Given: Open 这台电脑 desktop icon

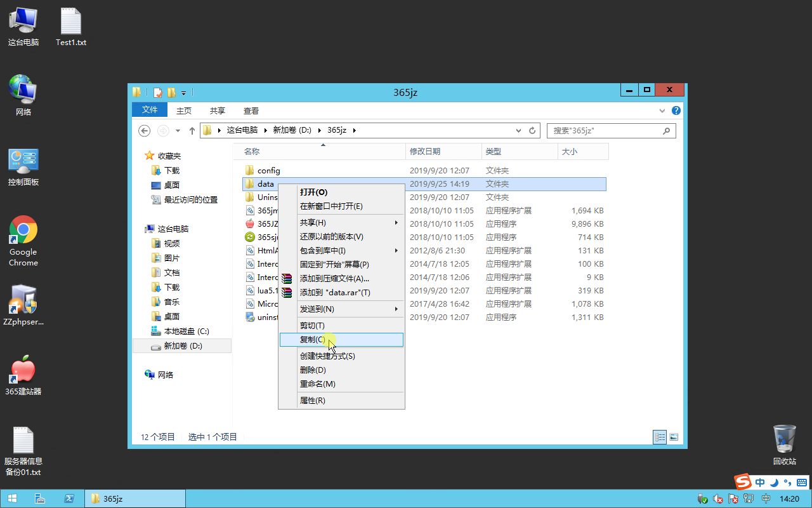Looking at the screenshot, I should tap(23, 27).
